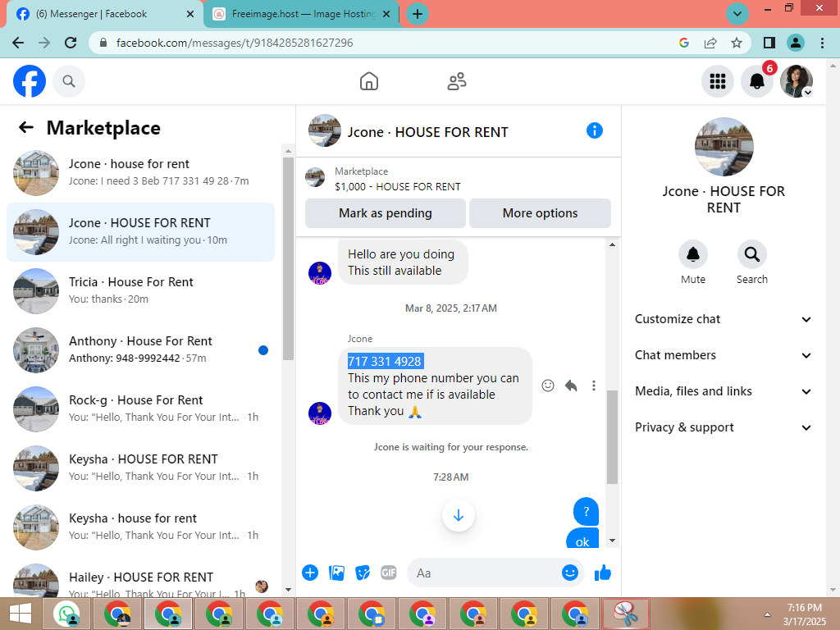
Task: Reload the page
Action: [x=71, y=43]
